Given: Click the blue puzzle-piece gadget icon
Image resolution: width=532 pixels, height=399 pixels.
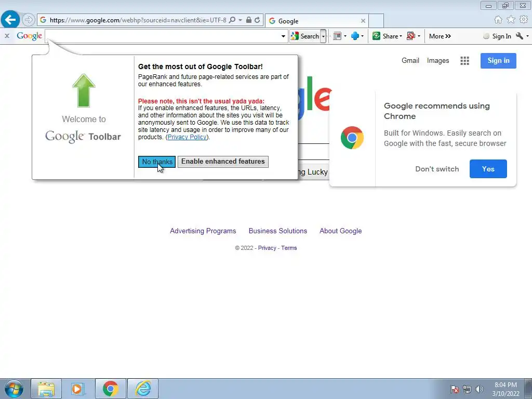Looking at the screenshot, I should 355,36.
